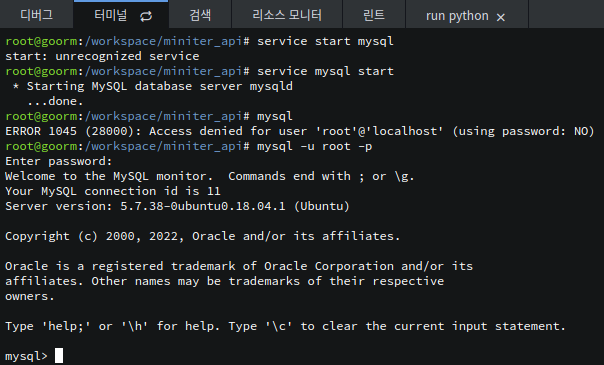Click 'affiliates. Other names may be' line
The height and width of the screenshot is (365, 604).
click(224, 281)
